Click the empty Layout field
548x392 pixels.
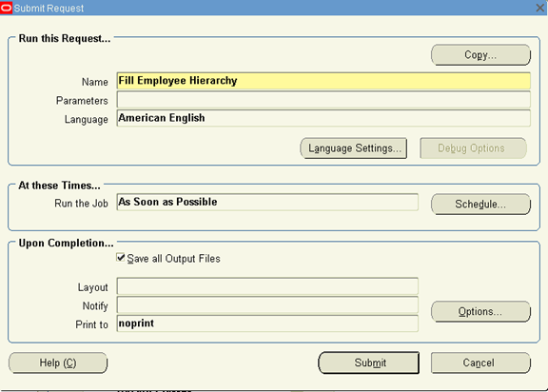(x=267, y=286)
